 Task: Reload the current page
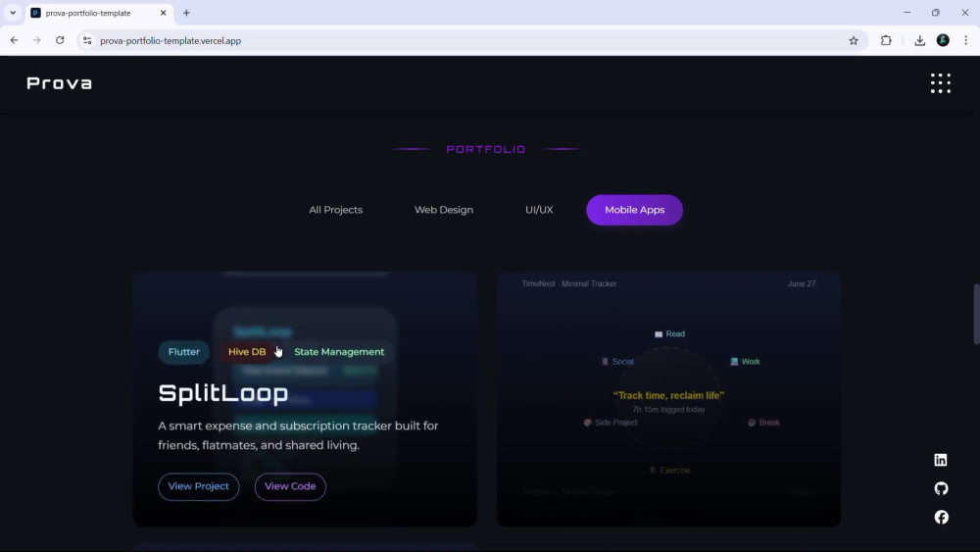(x=60, y=40)
